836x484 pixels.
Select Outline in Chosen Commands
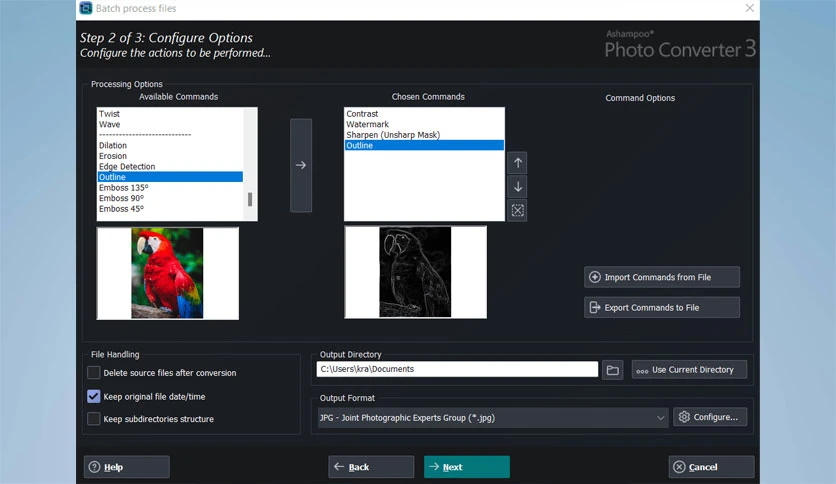pyautogui.click(x=424, y=145)
